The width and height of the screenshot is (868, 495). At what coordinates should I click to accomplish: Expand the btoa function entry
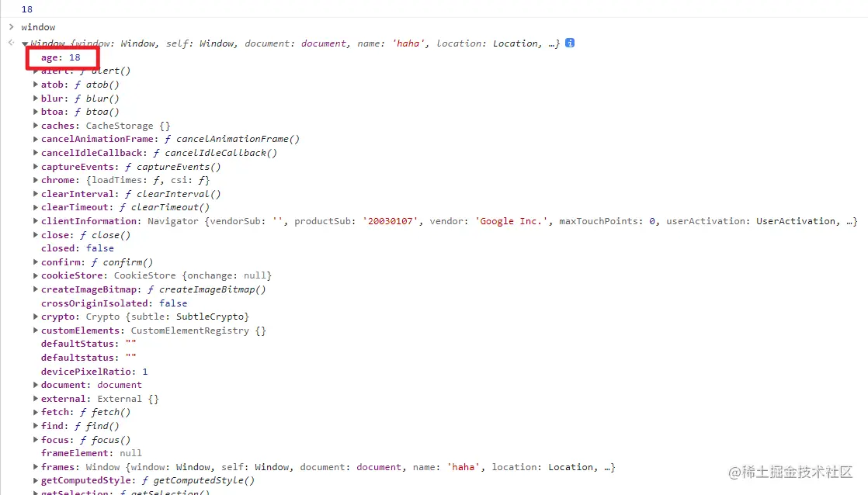point(36,112)
